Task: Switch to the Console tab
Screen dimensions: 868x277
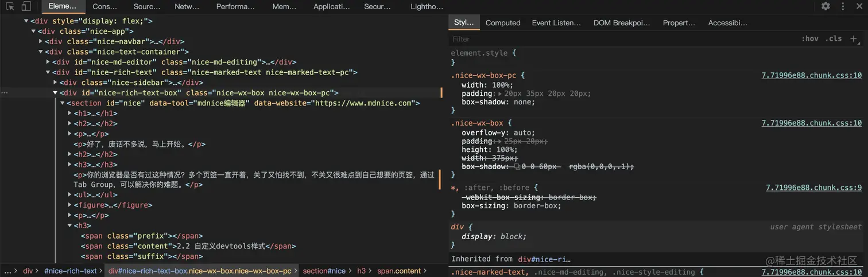Action: (x=105, y=6)
